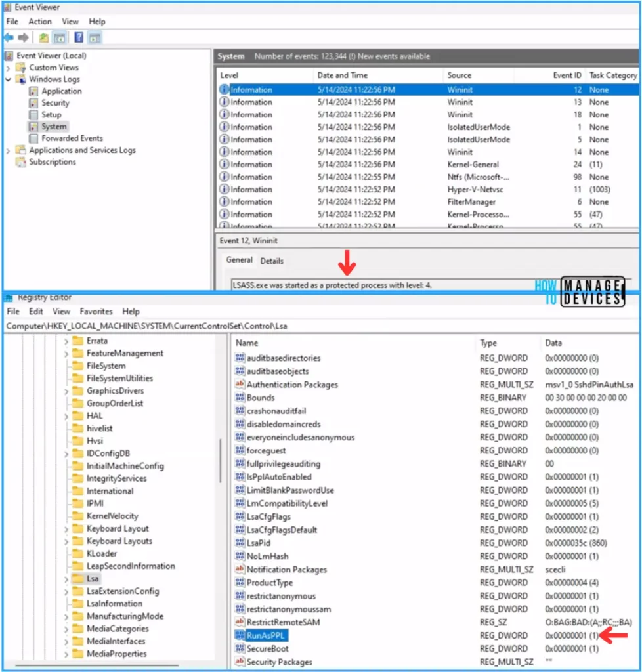Sort registry values by Type column
The width and height of the screenshot is (642, 672).
point(508,343)
